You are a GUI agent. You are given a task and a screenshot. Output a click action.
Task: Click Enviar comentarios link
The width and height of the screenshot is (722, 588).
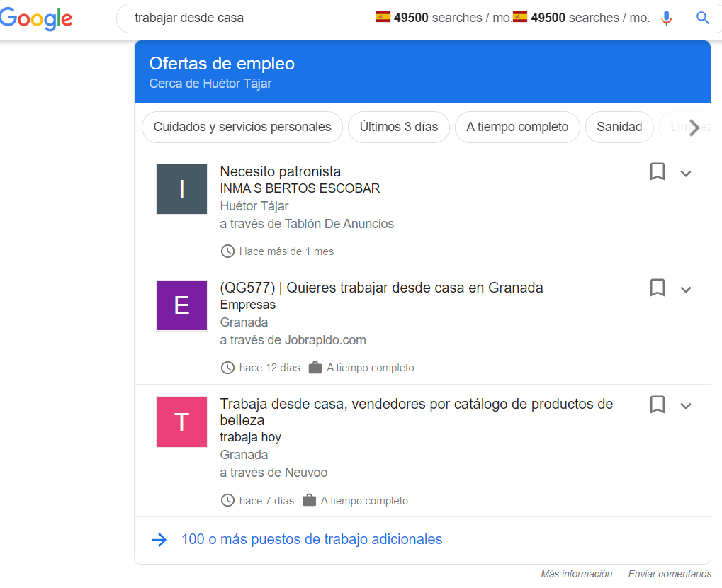point(670,575)
